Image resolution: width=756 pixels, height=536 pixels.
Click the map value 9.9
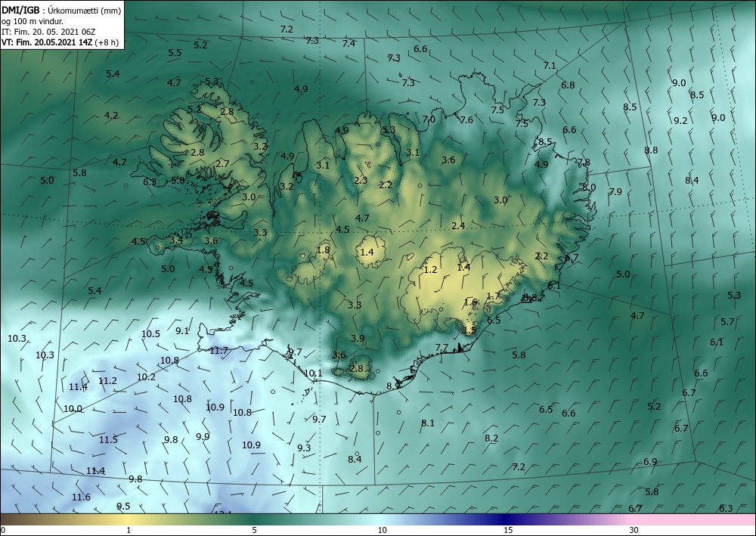click(203, 437)
